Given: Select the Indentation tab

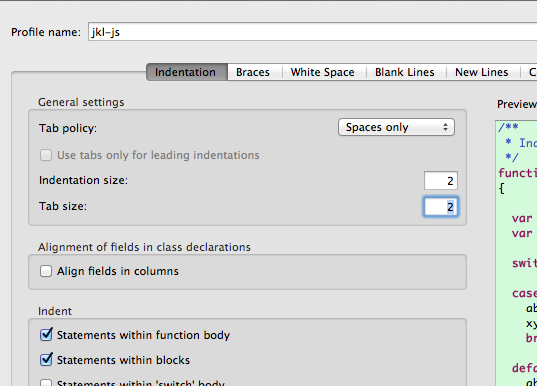Looking at the screenshot, I should tap(187, 72).
